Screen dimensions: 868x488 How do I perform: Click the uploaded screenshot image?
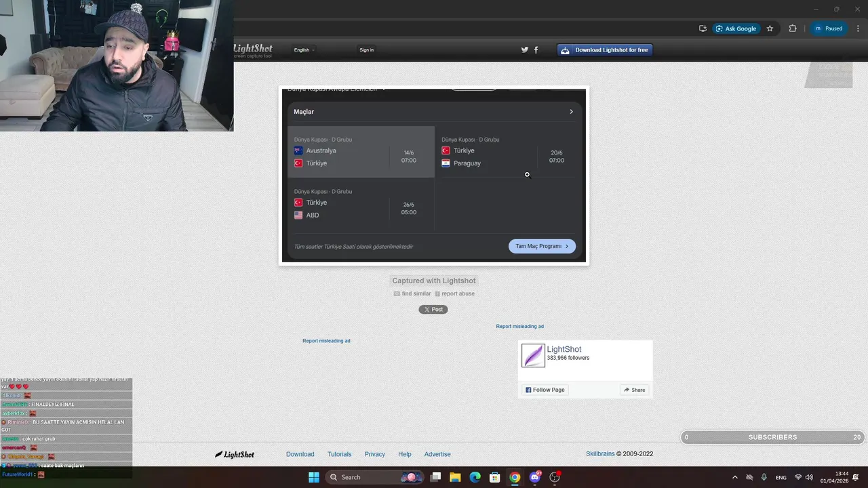click(x=434, y=175)
